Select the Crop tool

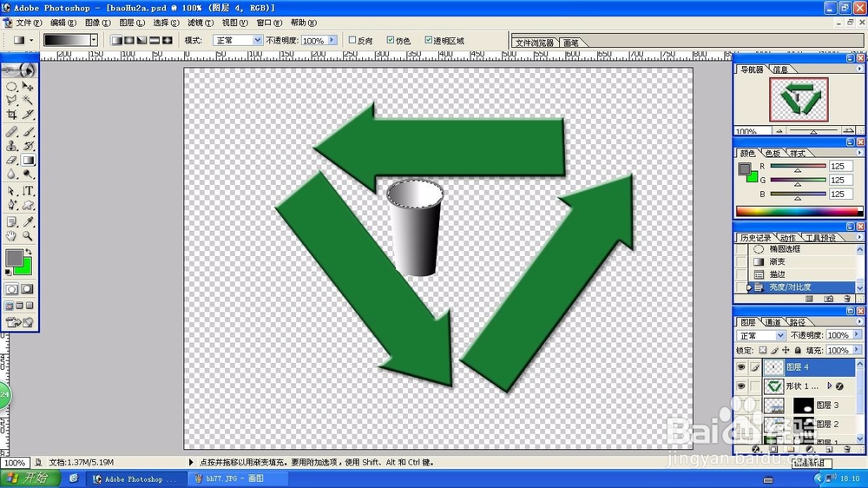pos(11,114)
